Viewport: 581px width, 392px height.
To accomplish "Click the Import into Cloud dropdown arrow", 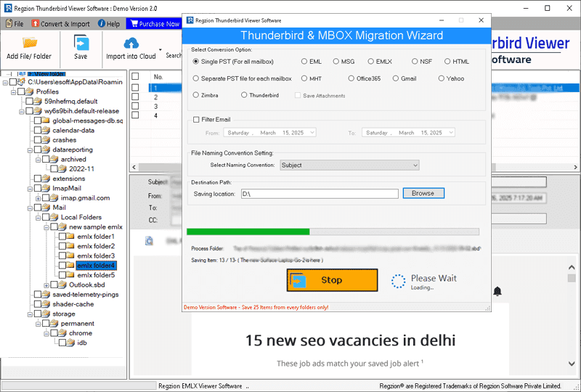I will pos(161,49).
